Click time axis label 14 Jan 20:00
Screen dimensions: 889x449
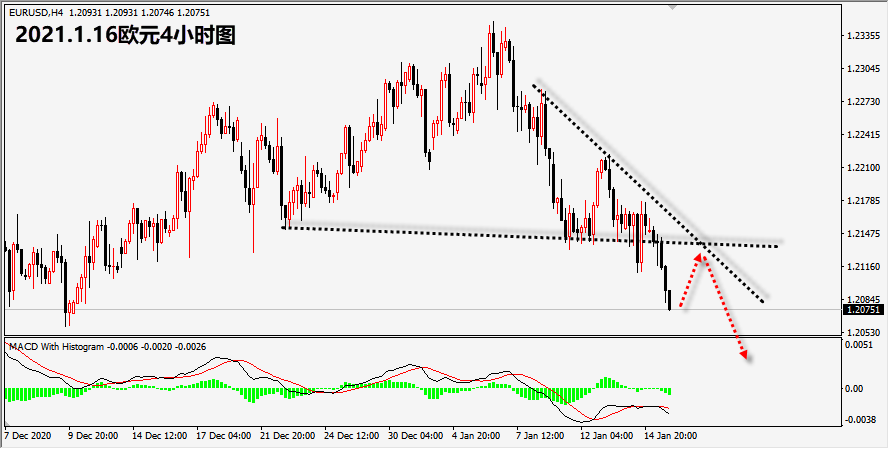(x=671, y=436)
